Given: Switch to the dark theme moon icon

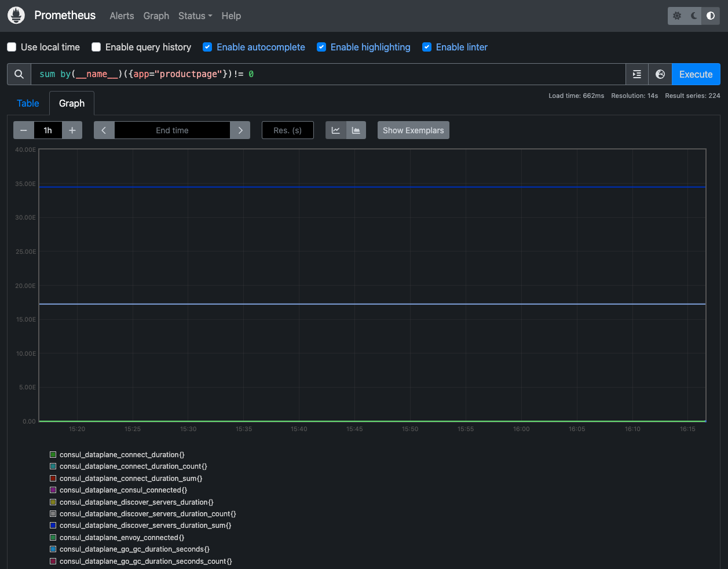Looking at the screenshot, I should tap(694, 16).
